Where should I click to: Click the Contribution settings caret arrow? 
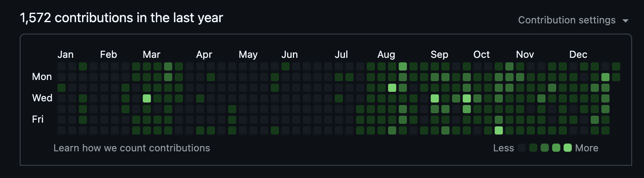click(625, 21)
